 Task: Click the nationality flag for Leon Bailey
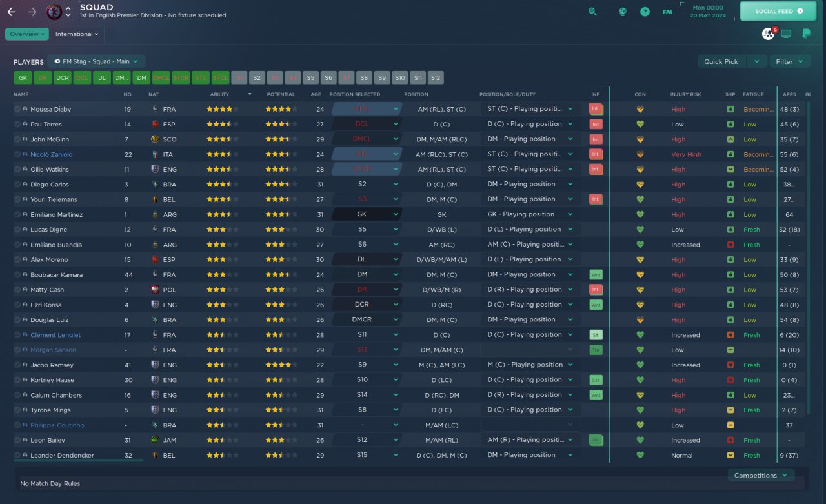click(x=155, y=440)
